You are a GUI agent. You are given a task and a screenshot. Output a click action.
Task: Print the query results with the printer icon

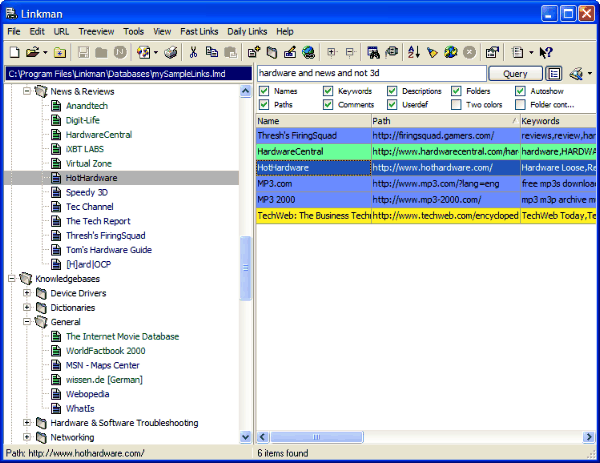click(x=576, y=73)
